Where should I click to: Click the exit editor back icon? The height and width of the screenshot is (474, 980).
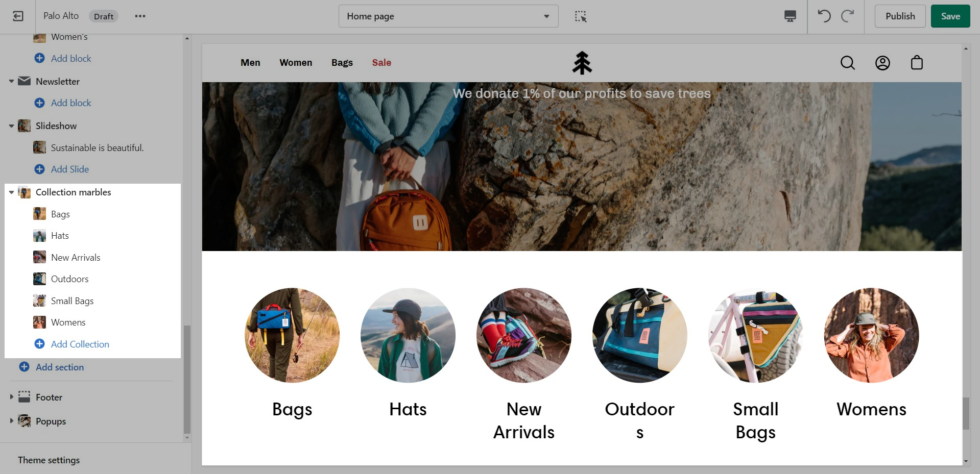pos(18,16)
